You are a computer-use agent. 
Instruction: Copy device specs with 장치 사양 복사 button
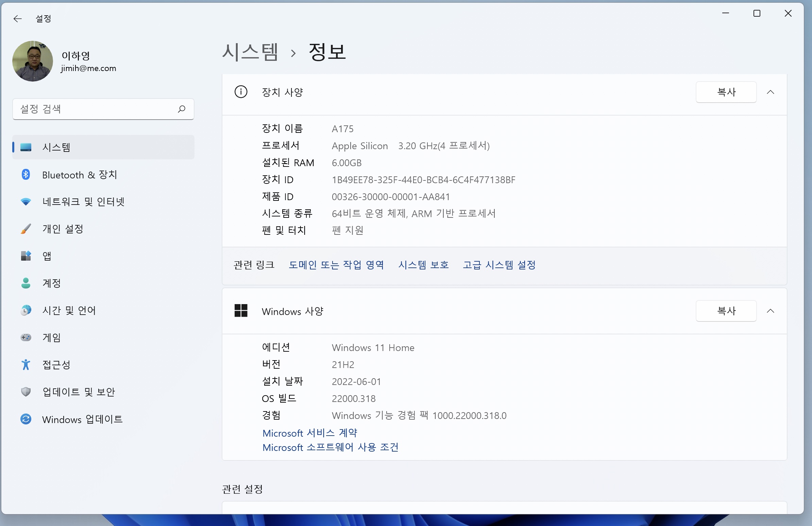[x=726, y=92]
